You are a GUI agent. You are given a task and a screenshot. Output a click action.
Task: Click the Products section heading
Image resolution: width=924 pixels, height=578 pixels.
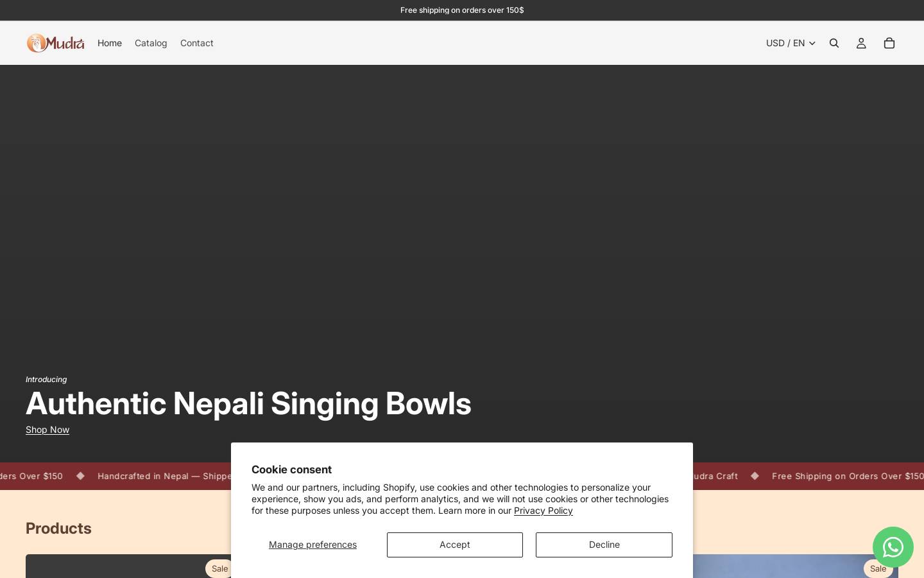pyautogui.click(x=58, y=529)
